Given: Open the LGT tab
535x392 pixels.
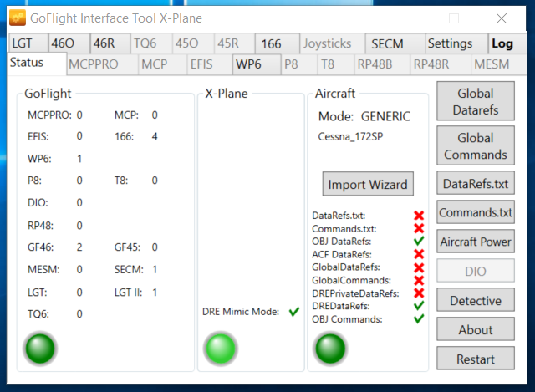Looking at the screenshot, I should pos(28,43).
